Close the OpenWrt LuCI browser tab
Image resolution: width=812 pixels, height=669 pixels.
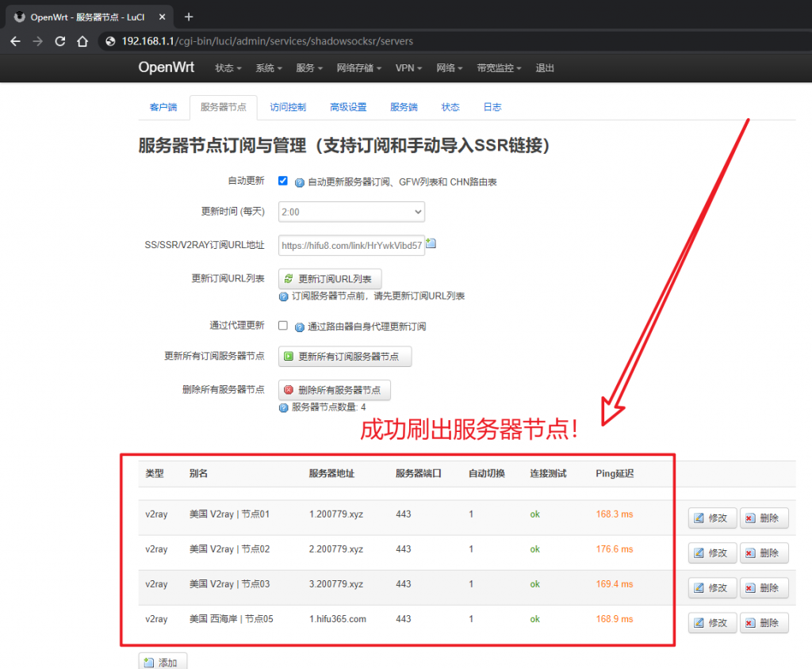(162, 17)
